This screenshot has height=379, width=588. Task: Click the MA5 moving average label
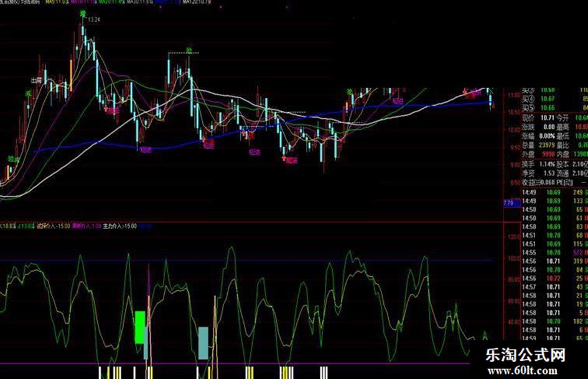pos(57,2)
